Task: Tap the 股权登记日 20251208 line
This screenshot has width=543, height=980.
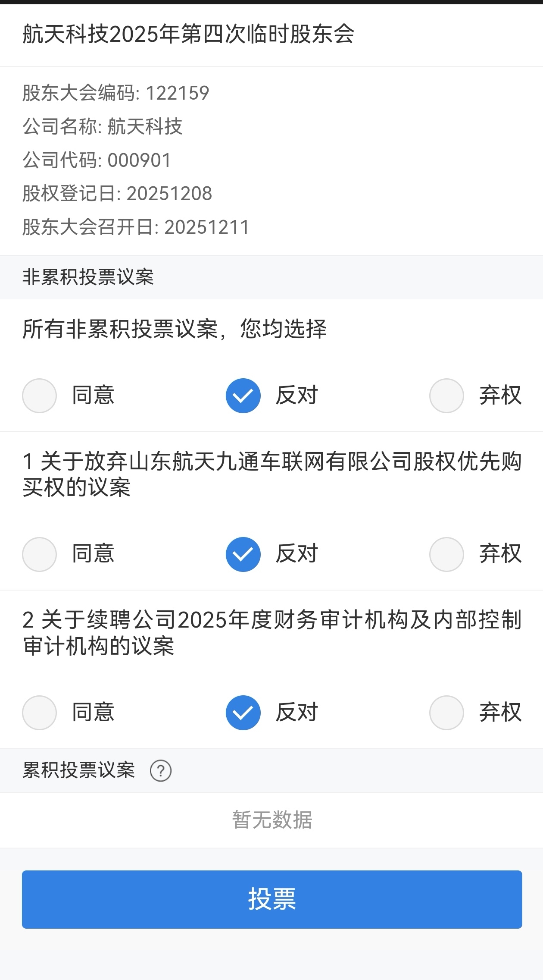Action: tap(117, 194)
